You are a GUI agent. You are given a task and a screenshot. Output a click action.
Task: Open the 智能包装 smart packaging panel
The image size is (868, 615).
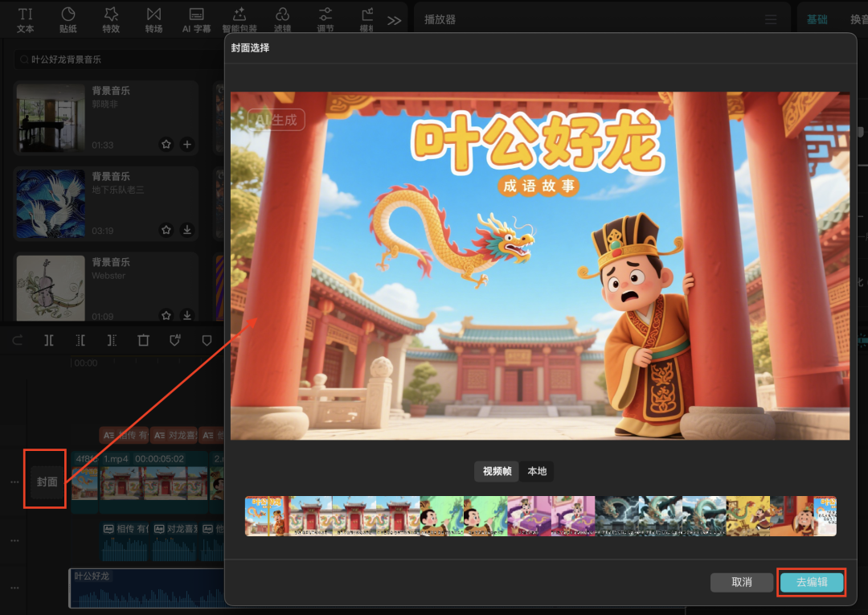(240, 19)
